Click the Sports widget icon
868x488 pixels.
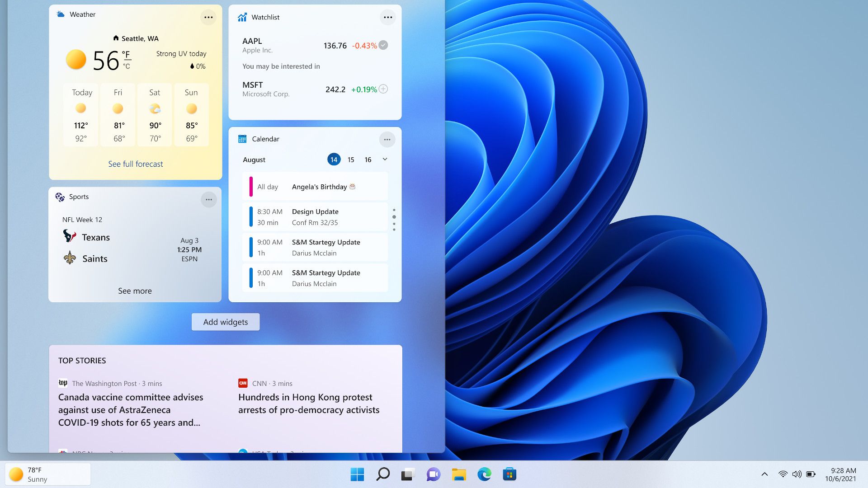click(60, 197)
